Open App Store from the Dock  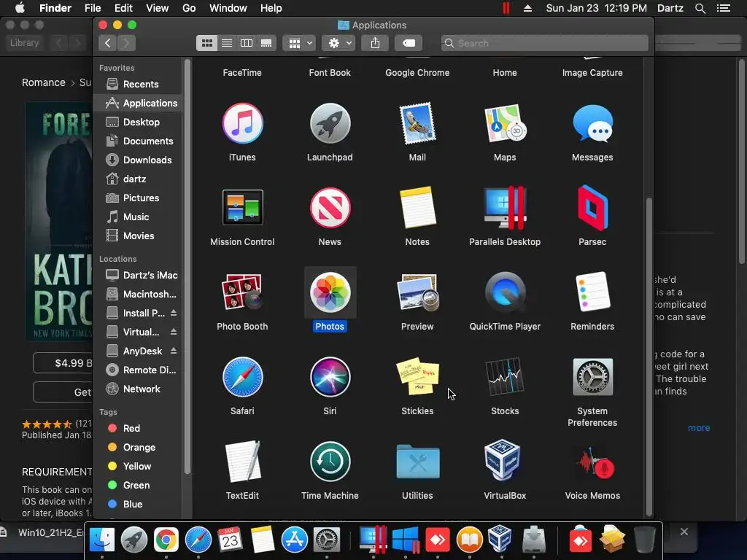[295, 540]
